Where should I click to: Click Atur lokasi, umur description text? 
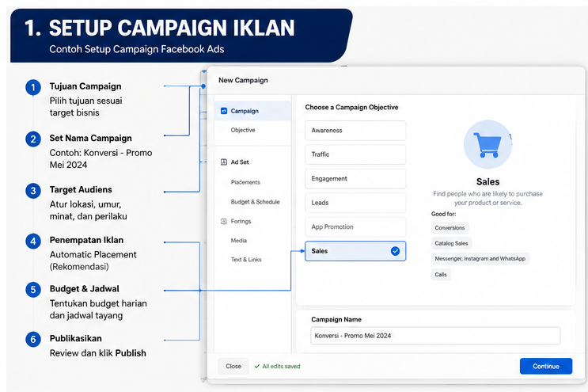pos(88,210)
